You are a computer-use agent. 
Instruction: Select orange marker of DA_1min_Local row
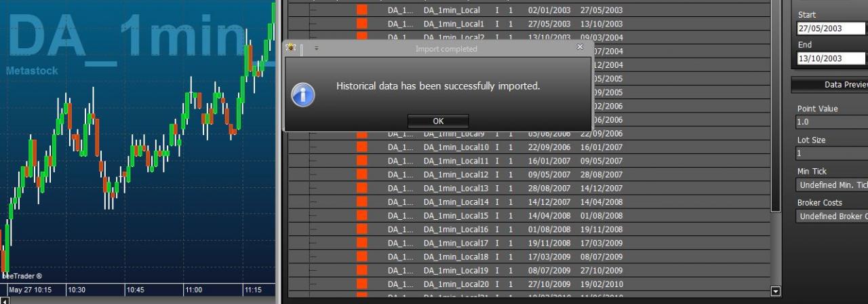(361, 10)
